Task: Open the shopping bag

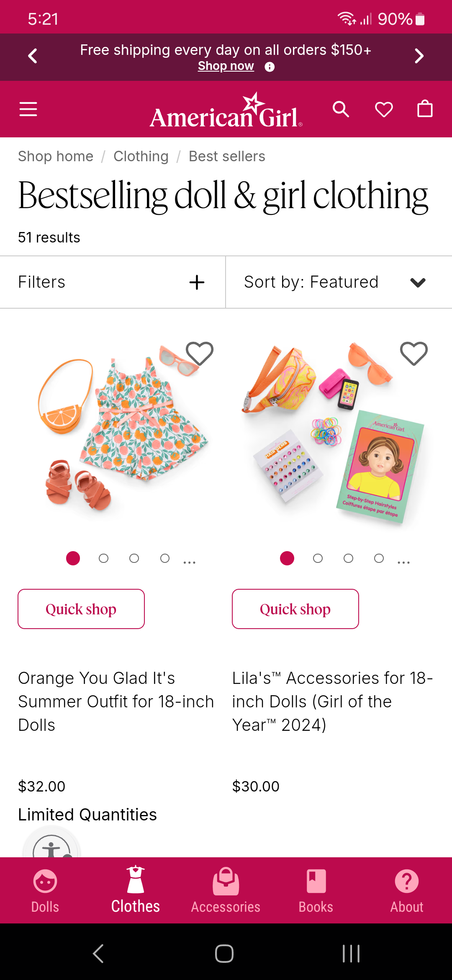Action: pos(425,109)
